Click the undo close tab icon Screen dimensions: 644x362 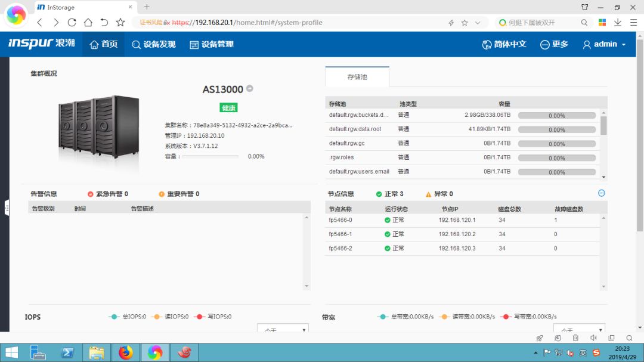(x=104, y=23)
